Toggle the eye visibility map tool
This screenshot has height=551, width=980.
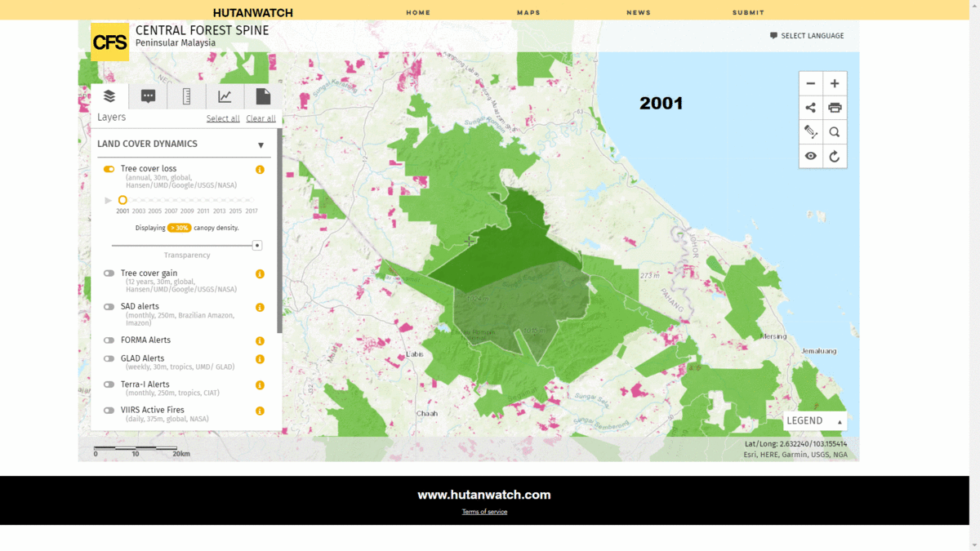coord(811,156)
